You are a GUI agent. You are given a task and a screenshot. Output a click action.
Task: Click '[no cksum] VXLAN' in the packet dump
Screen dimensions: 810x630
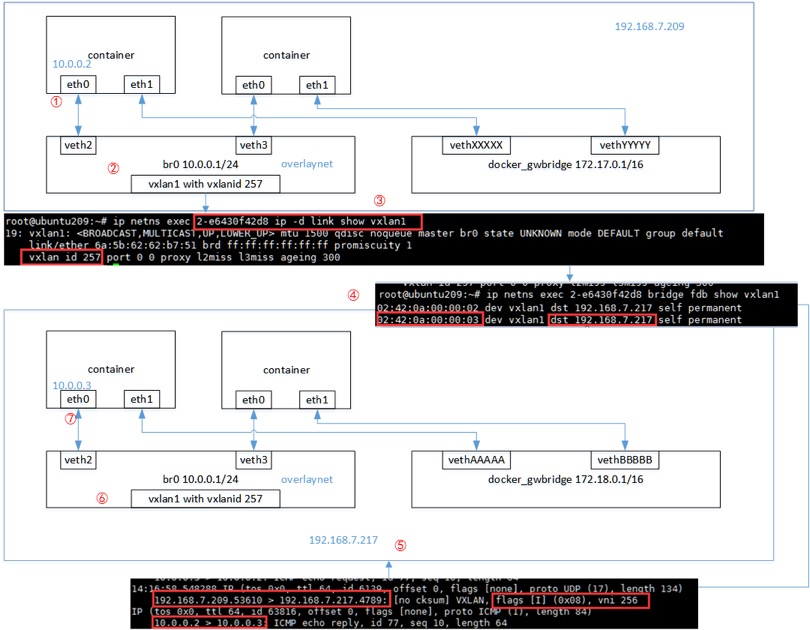pos(440,600)
